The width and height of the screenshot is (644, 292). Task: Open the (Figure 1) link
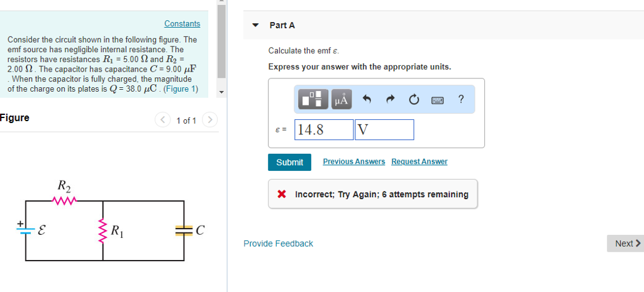180,89
